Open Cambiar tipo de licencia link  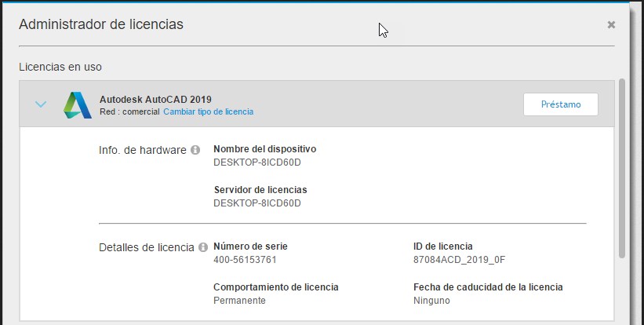pyautogui.click(x=208, y=111)
